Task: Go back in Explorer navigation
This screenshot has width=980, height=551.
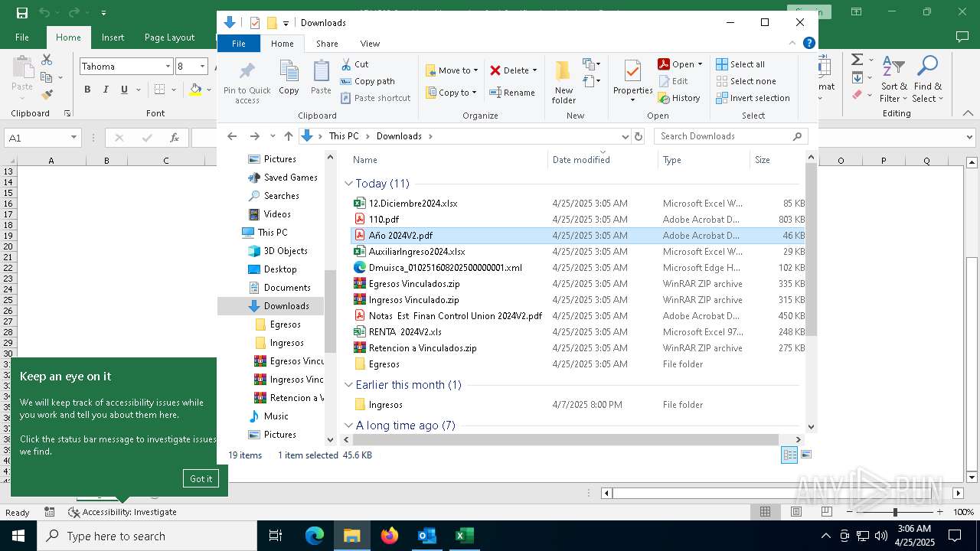Action: pos(232,136)
